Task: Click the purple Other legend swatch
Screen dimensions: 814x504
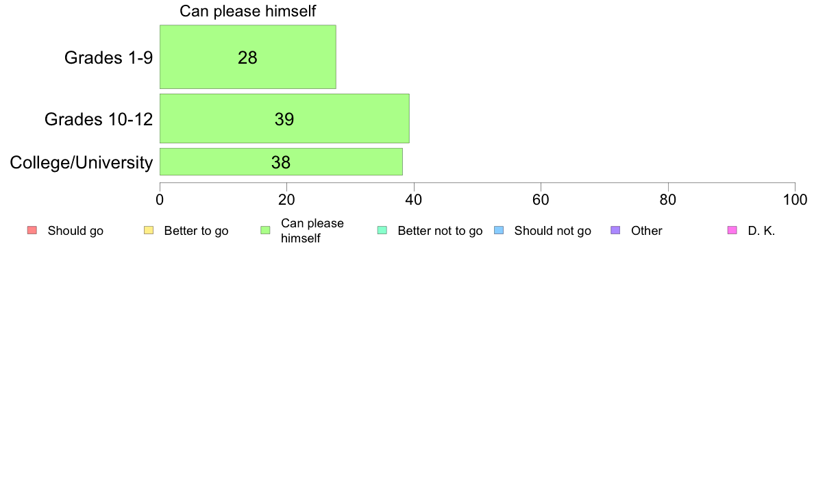Action: pos(616,231)
